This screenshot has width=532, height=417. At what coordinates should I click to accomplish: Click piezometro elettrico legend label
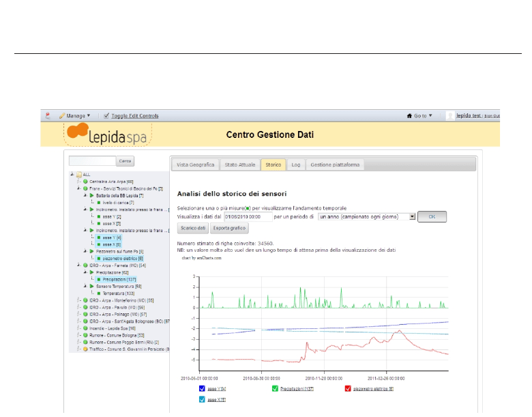(373, 389)
